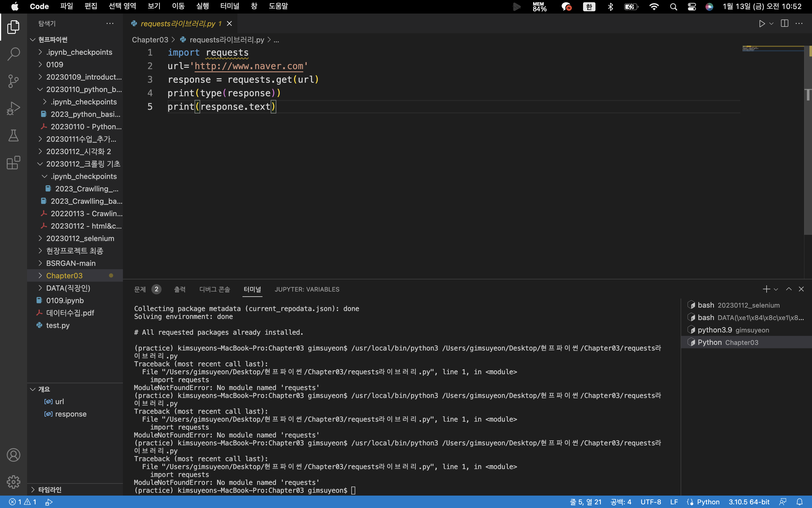Screen dimensions: 812x508
Task: Open the 도움말 menu
Action: [x=279, y=6]
